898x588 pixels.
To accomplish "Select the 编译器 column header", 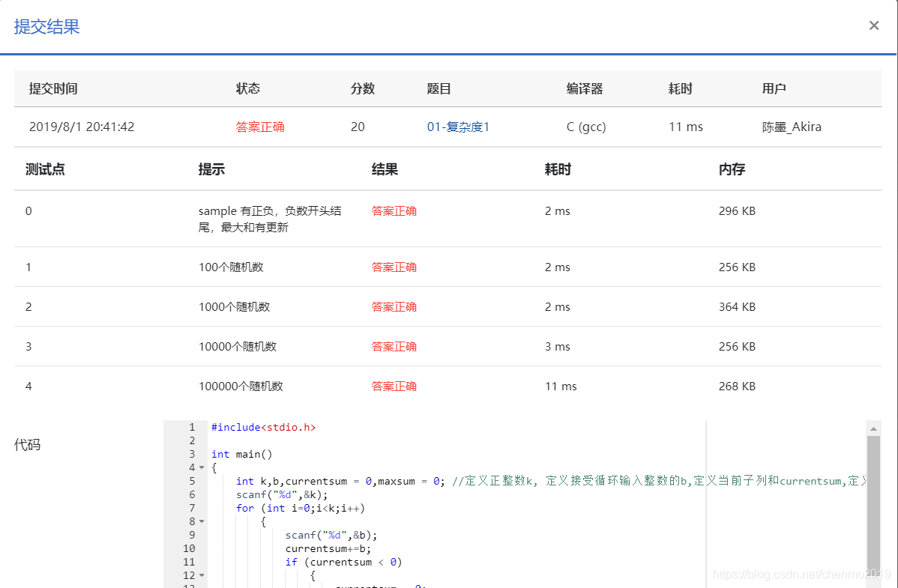I will tap(584, 88).
